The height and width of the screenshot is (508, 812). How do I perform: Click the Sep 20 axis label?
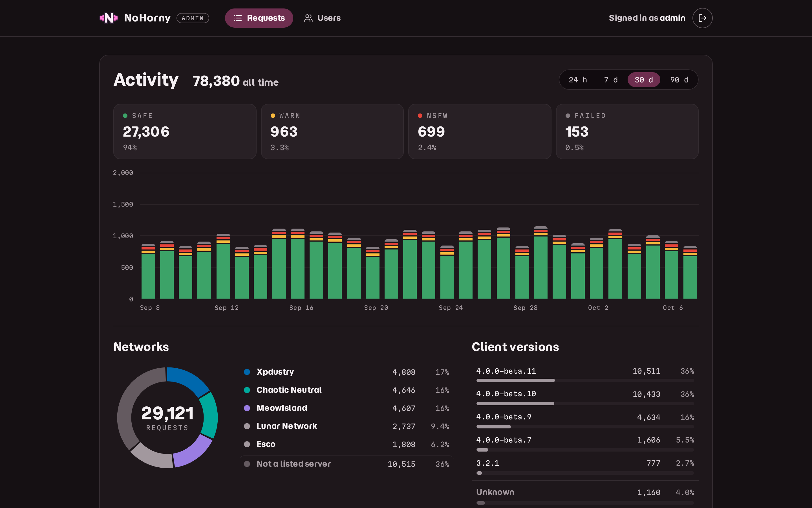[376, 308]
